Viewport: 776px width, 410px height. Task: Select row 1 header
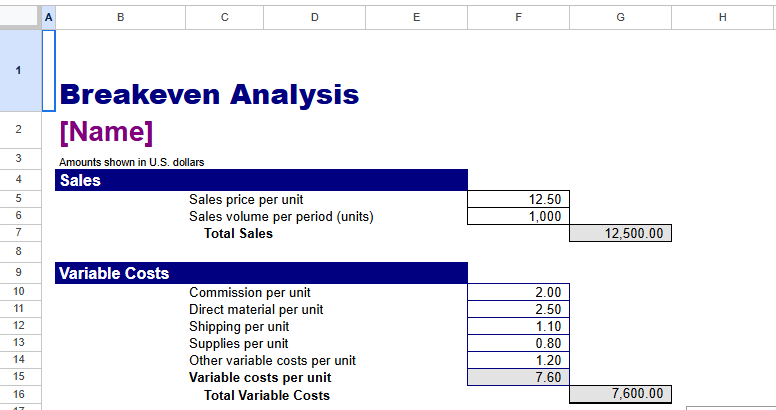coord(19,70)
